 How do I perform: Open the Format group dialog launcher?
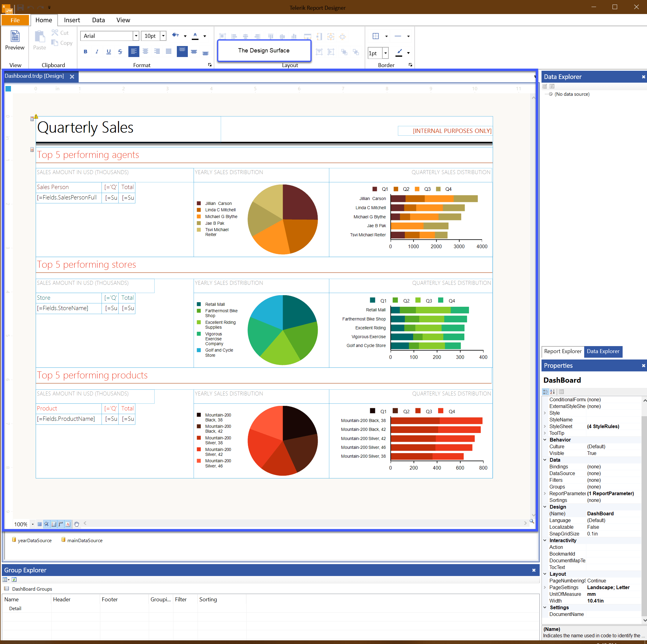tap(210, 65)
